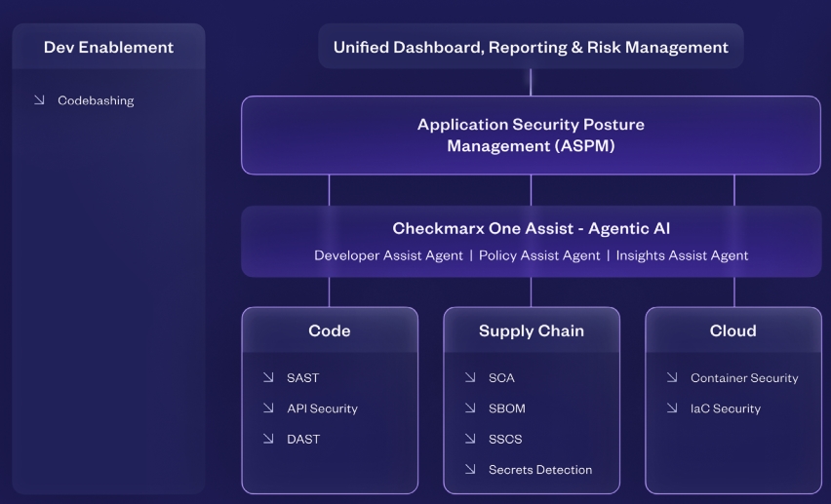Click the arrow icon next to SAST

[x=268, y=378]
